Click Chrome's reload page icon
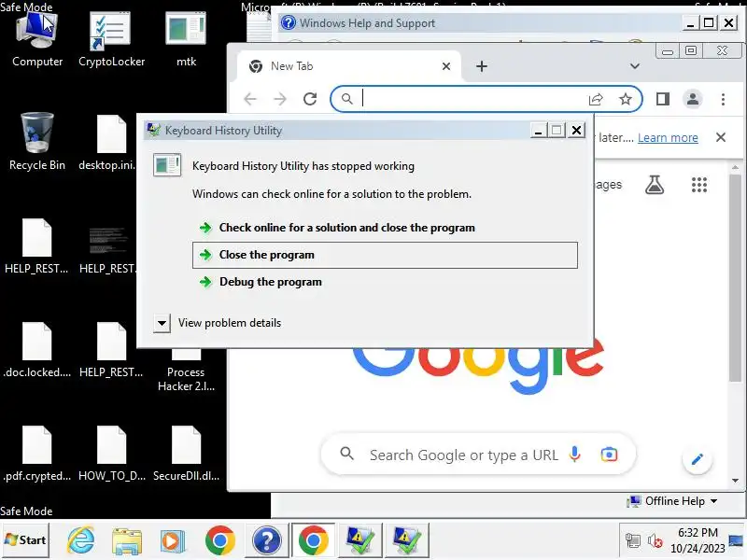The width and height of the screenshot is (747, 560). [x=310, y=99]
